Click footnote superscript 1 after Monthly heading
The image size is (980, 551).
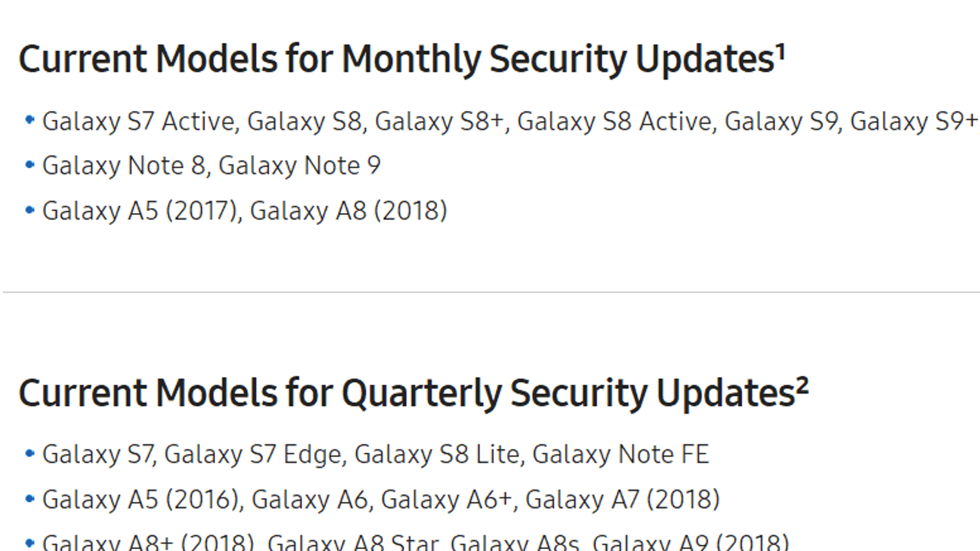pyautogui.click(x=781, y=51)
